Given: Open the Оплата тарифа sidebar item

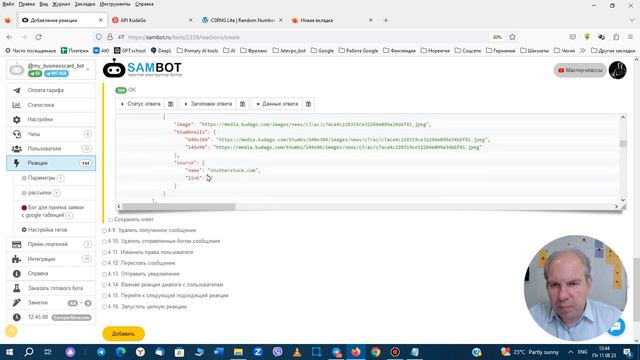Looking at the screenshot, I should tap(51, 90).
